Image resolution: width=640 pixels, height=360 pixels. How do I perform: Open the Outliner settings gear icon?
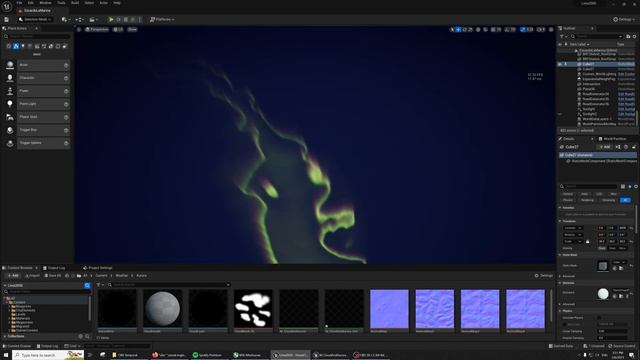[634, 36]
